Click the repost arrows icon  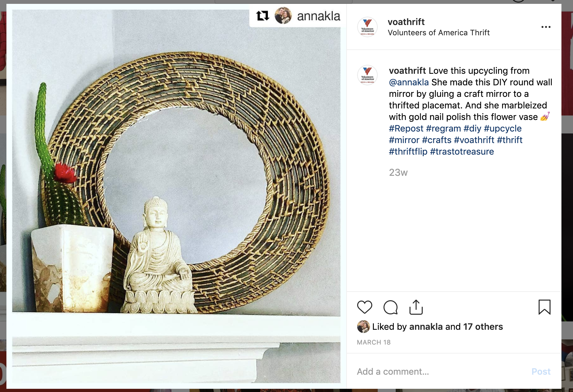[262, 16]
